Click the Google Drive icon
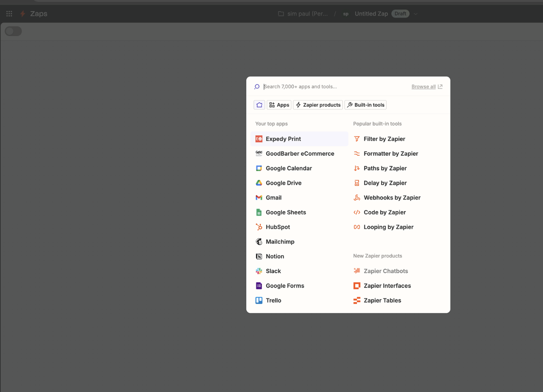Screen dimensions: 543x392 [x=259, y=183]
